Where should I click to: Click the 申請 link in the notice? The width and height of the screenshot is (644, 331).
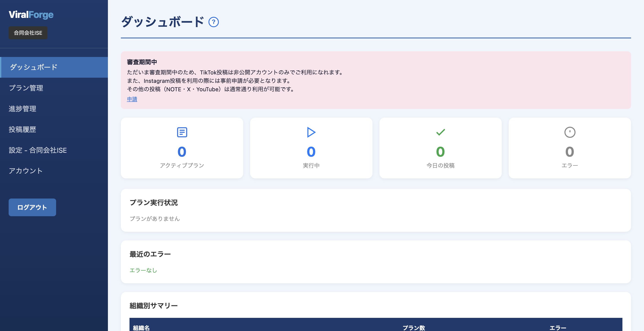[132, 99]
